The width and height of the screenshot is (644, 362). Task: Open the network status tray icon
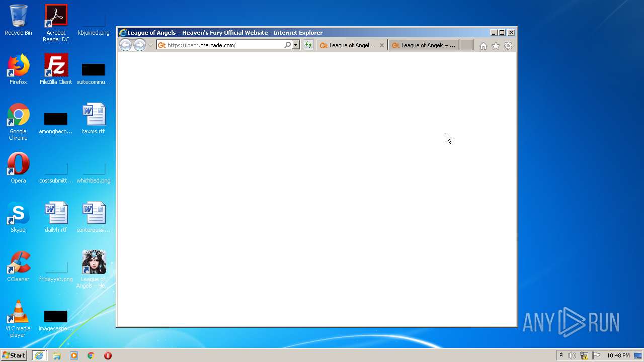584,355
